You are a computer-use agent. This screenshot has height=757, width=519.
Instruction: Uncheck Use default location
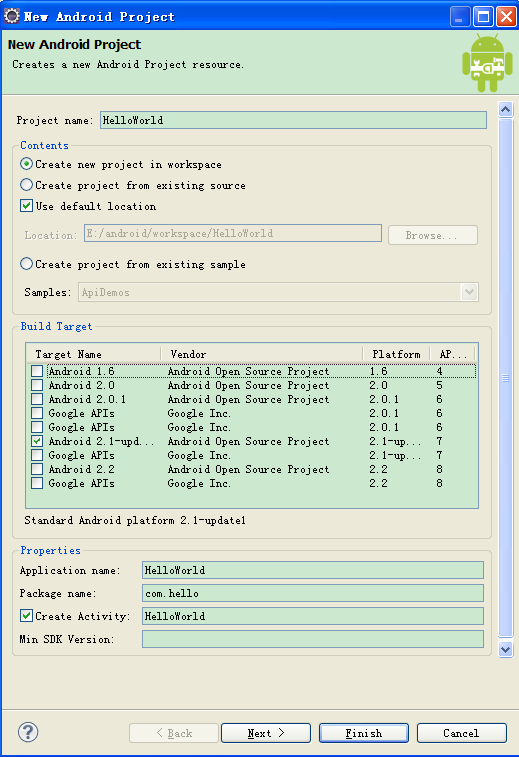point(27,206)
